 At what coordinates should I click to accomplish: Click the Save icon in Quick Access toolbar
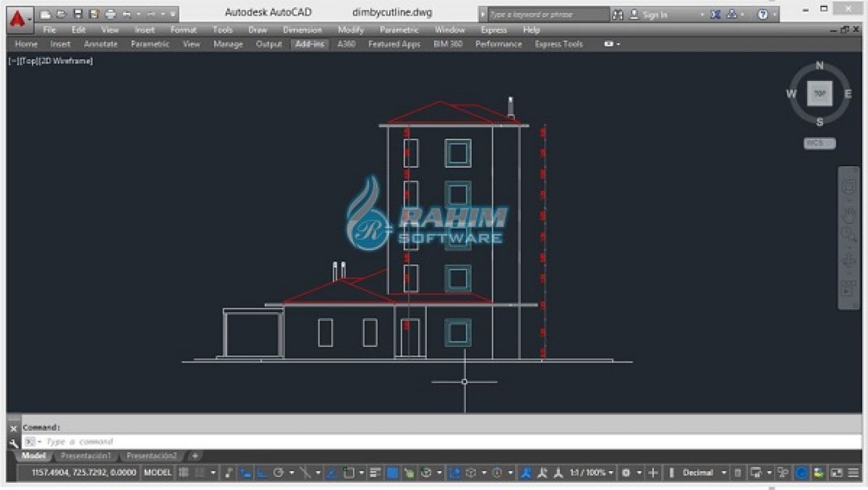78,14
